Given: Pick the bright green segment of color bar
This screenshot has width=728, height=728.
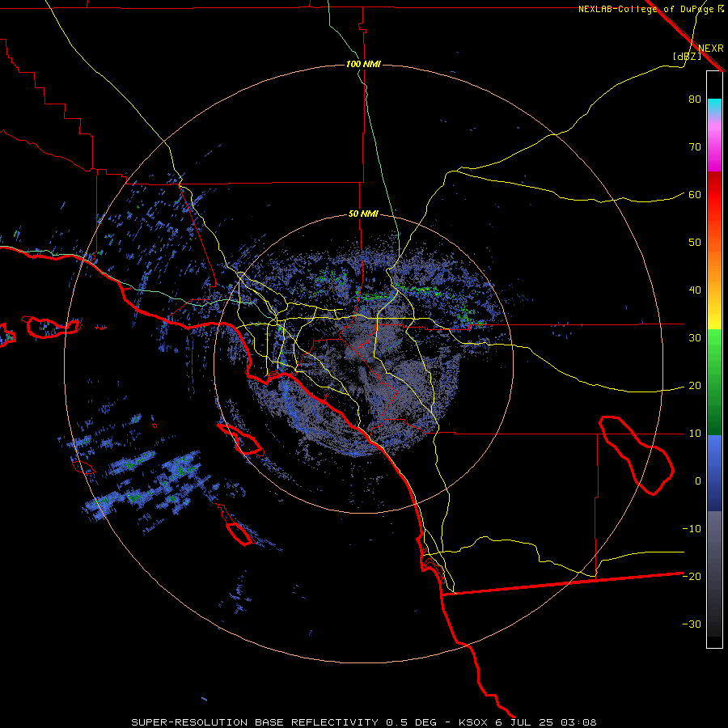Looking at the screenshot, I should pos(714,344).
